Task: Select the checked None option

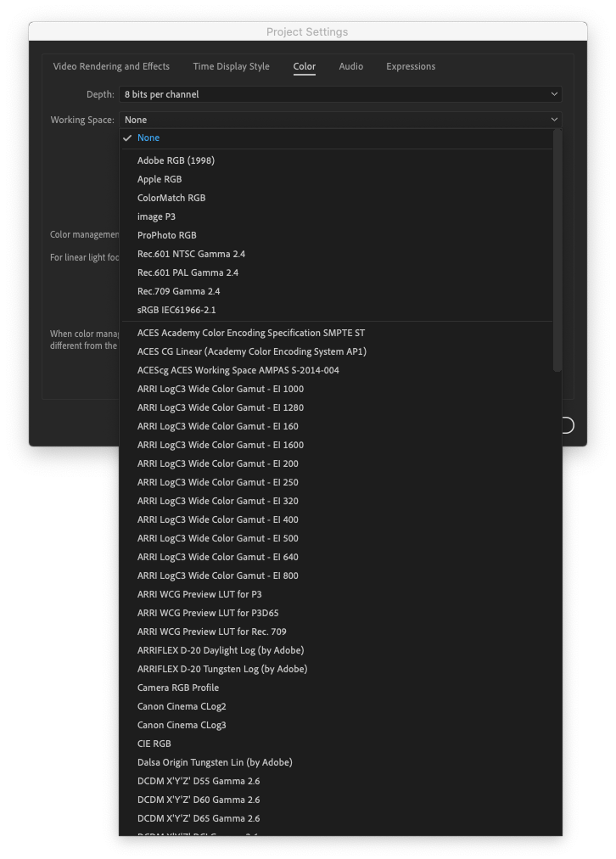Action: [x=148, y=138]
